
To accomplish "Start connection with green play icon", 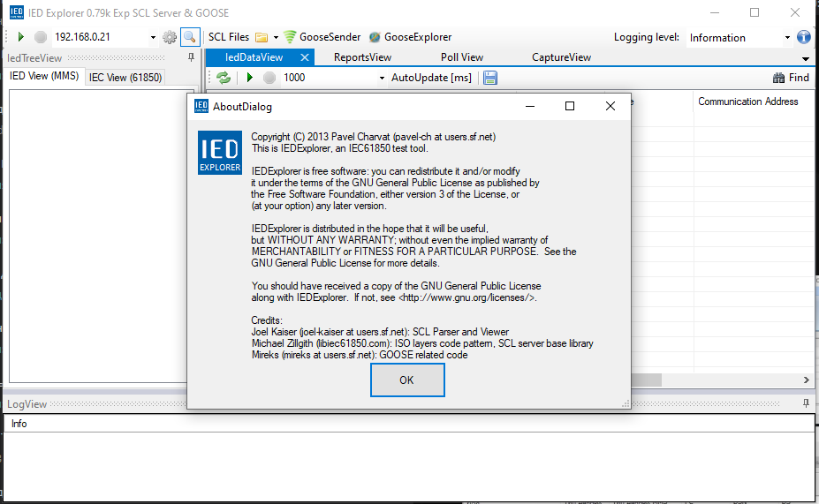I will (21, 37).
